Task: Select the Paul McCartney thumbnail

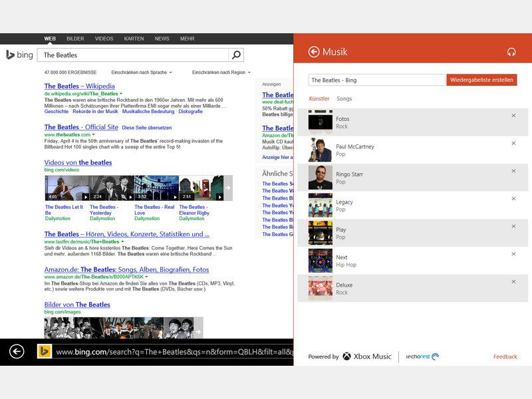Action: click(x=321, y=150)
